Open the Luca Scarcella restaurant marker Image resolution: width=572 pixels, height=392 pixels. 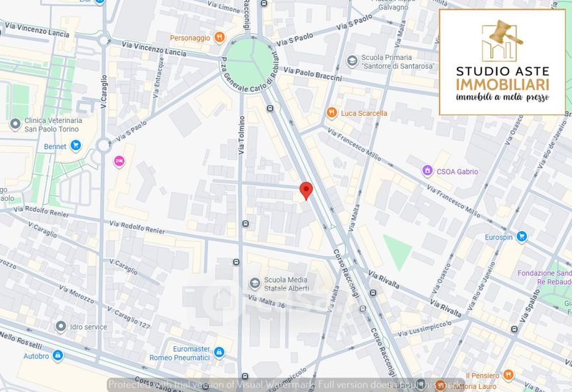331,113
